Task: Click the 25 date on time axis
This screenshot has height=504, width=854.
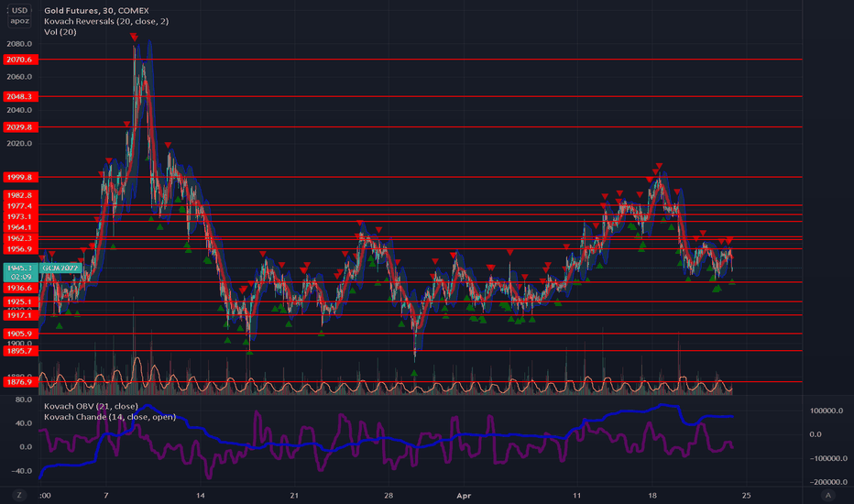Action: coord(746,495)
